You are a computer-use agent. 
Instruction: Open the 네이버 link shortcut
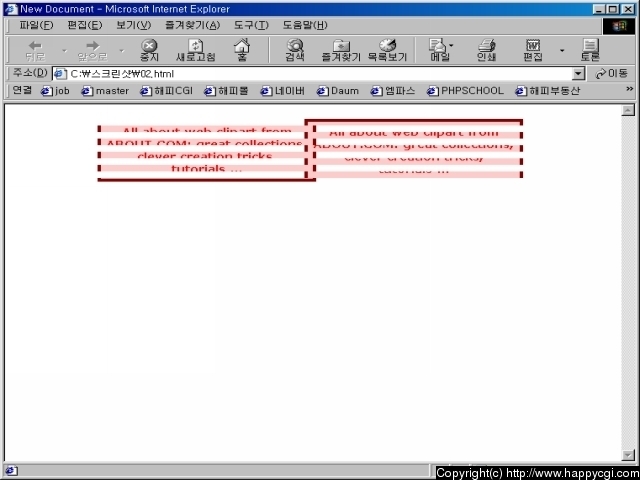[283, 91]
